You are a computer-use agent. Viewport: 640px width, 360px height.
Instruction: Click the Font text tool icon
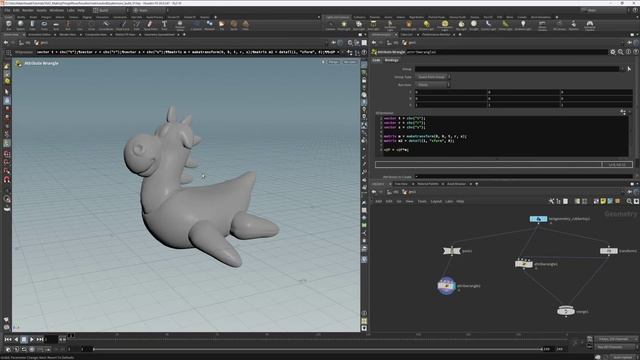coord(164,25)
